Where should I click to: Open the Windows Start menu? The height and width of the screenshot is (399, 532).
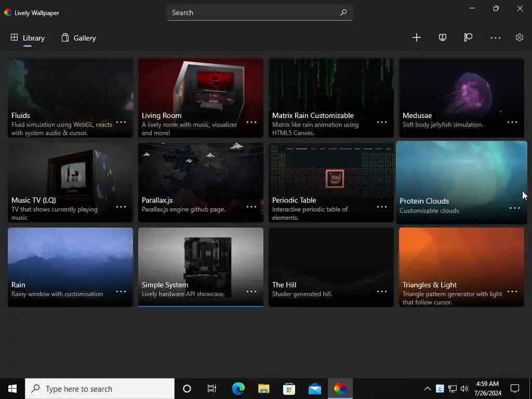click(12, 389)
